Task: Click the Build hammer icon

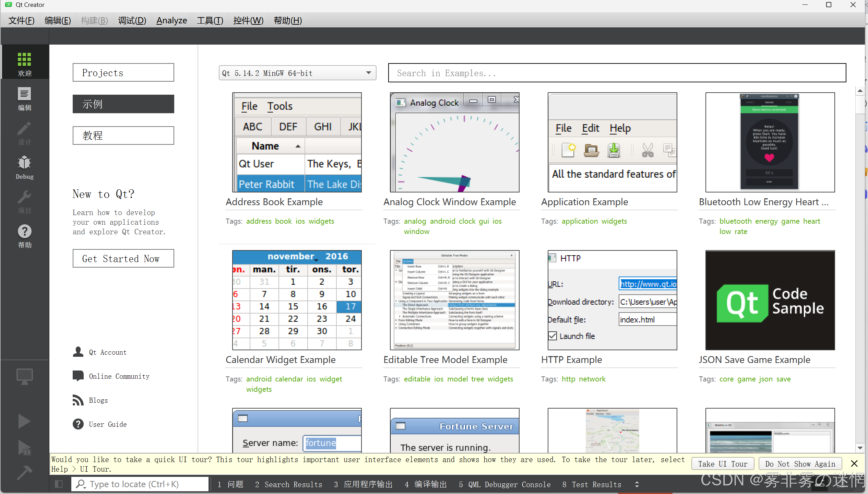Action: [x=24, y=473]
